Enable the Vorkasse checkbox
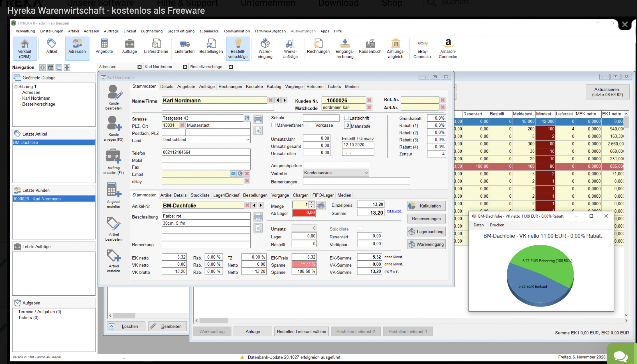The image size is (637, 364). (x=312, y=125)
